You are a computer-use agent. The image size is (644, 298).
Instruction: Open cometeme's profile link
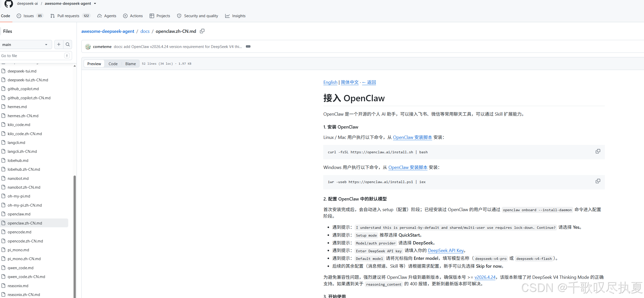[102, 46]
